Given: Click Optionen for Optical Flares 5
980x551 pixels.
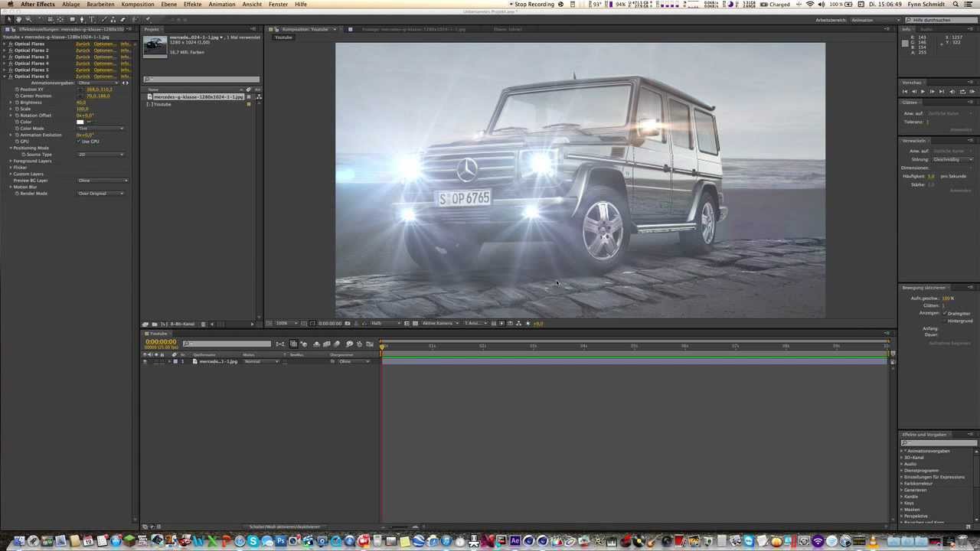Looking at the screenshot, I should pyautogui.click(x=105, y=70).
